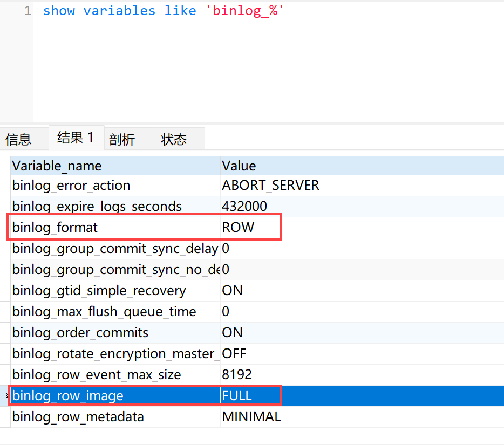The image size is (504, 445).
Task: Select the 8192 value cell
Action: point(362,375)
